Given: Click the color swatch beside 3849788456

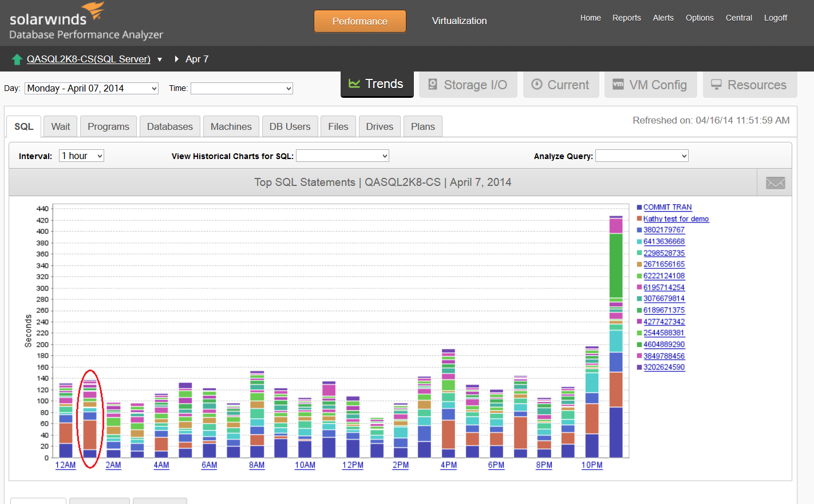Looking at the screenshot, I should (x=639, y=356).
